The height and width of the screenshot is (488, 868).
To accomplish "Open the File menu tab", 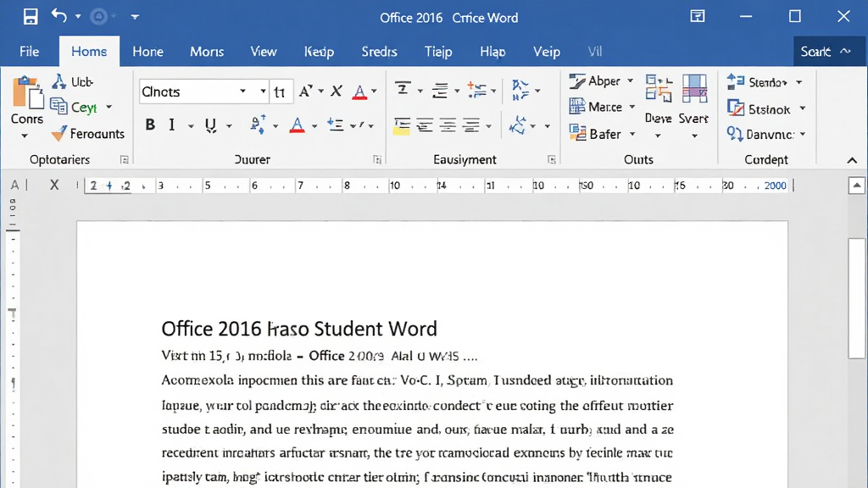I will tap(30, 52).
